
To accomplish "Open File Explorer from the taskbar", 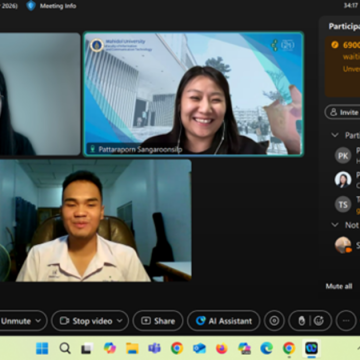I will point(132,348).
